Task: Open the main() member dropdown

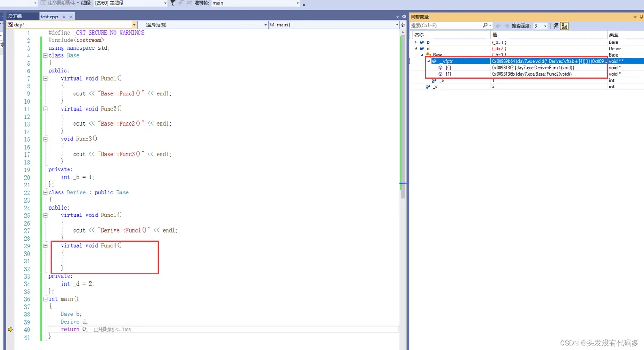Action: click(397, 24)
